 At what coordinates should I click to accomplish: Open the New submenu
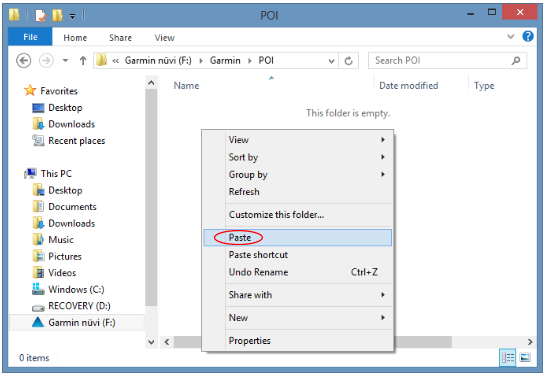point(298,318)
